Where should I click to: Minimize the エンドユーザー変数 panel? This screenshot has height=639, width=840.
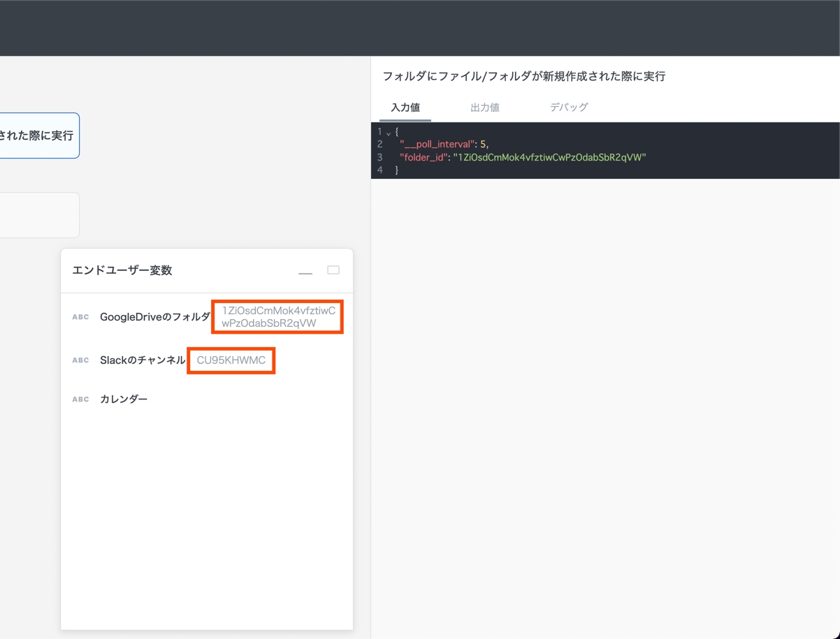pyautogui.click(x=305, y=271)
